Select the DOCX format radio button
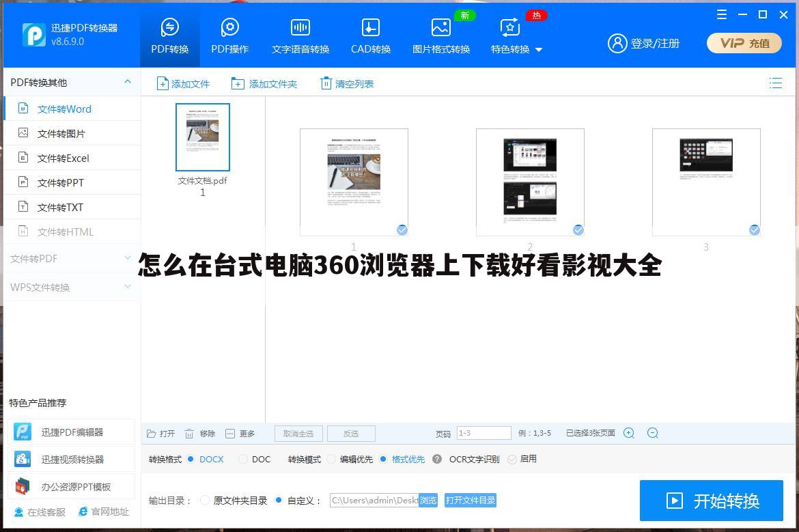Viewport: 799px width, 532px height. [x=191, y=459]
